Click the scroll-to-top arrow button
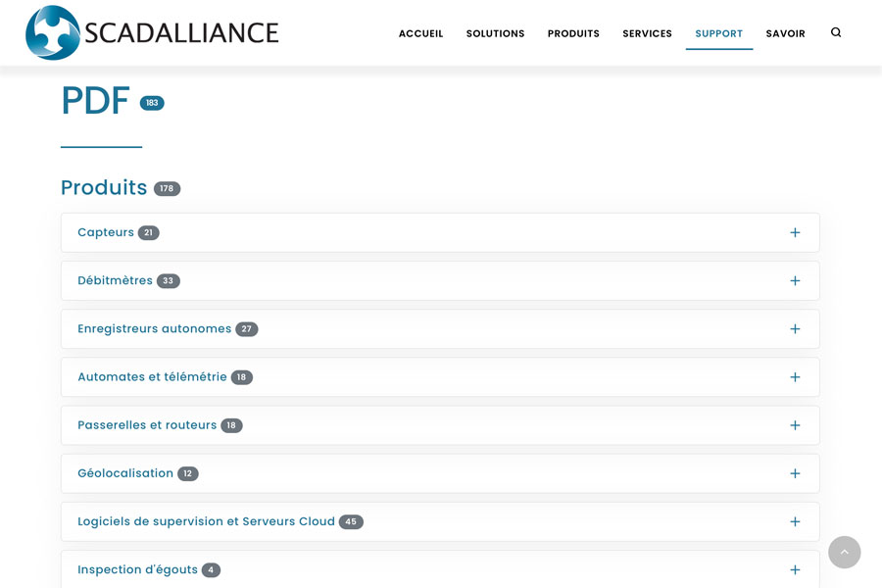Image resolution: width=882 pixels, height=588 pixels. [x=844, y=552]
